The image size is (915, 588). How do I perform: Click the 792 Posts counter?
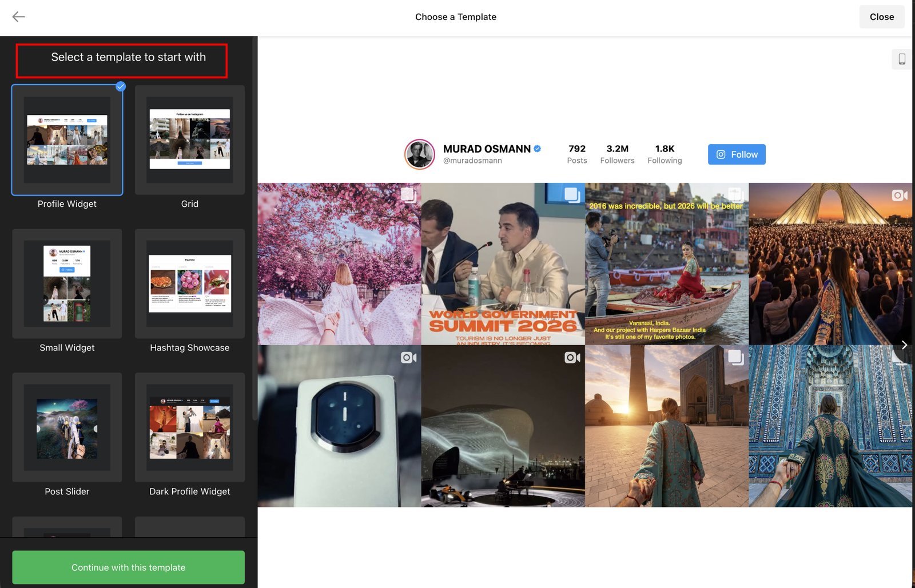click(x=577, y=154)
